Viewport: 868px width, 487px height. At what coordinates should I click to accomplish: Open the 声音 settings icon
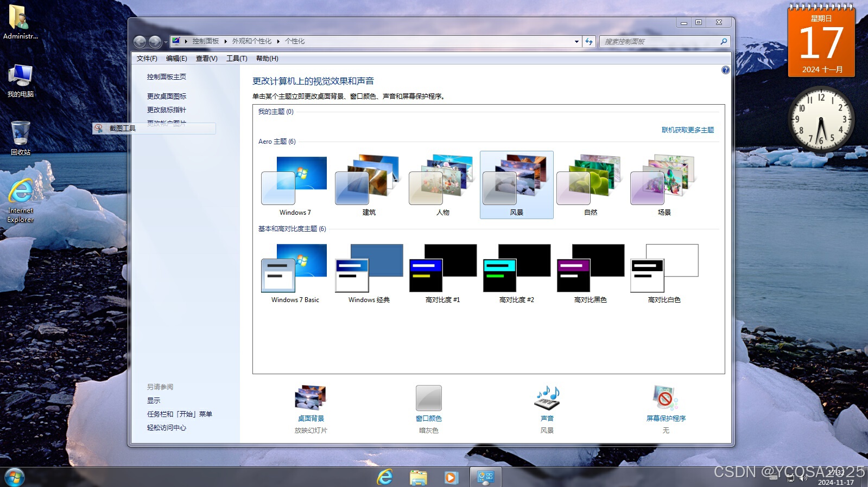tap(547, 398)
